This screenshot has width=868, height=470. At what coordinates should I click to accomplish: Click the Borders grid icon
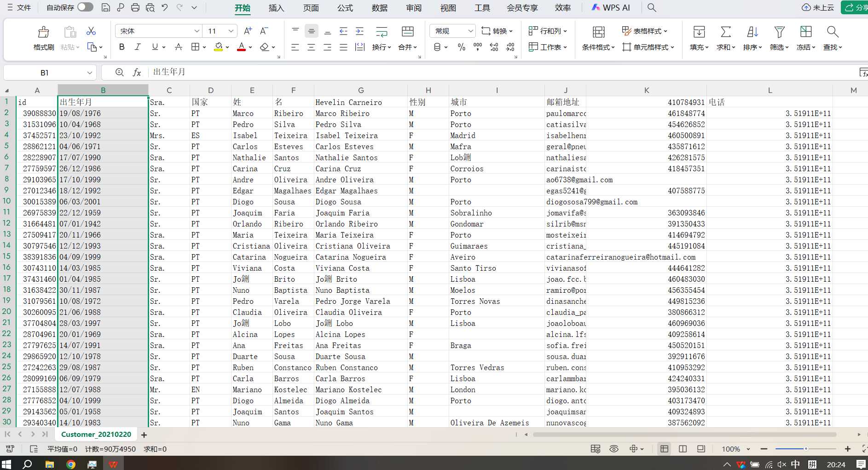coord(195,47)
